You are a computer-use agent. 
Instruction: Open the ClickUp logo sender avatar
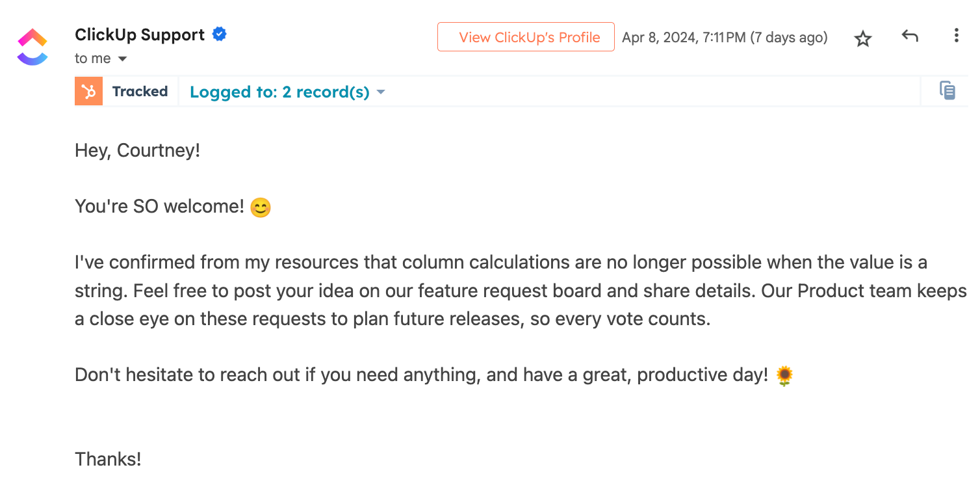[32, 47]
